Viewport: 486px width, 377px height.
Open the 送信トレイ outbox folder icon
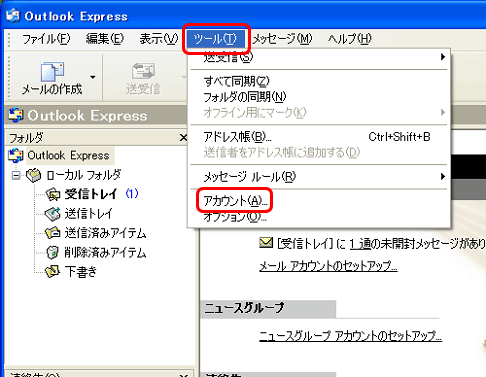pyautogui.click(x=53, y=214)
